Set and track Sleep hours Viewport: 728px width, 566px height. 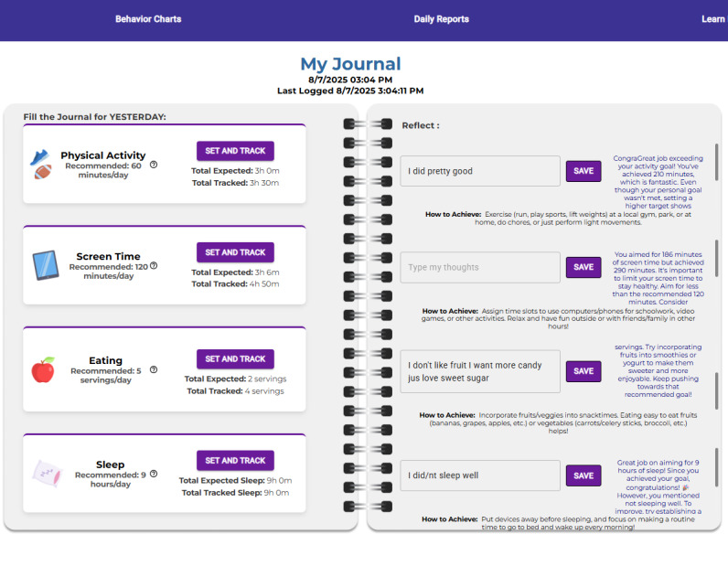(235, 461)
